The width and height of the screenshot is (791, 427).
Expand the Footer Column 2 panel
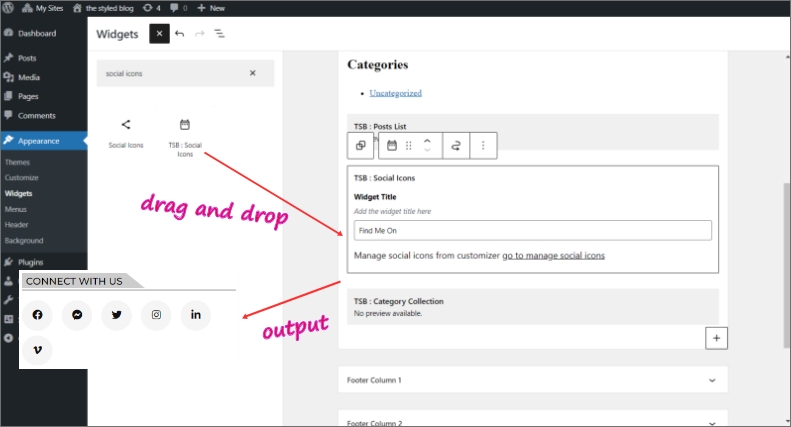coord(711,422)
